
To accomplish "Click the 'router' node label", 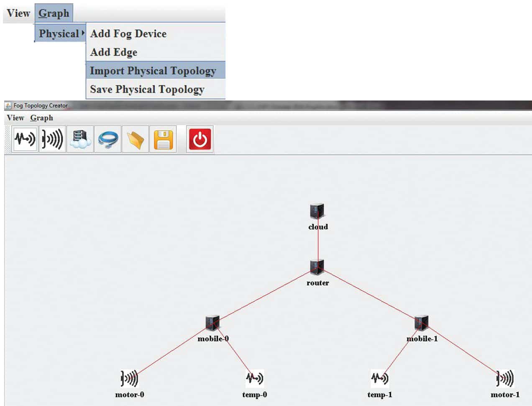I will tap(317, 283).
